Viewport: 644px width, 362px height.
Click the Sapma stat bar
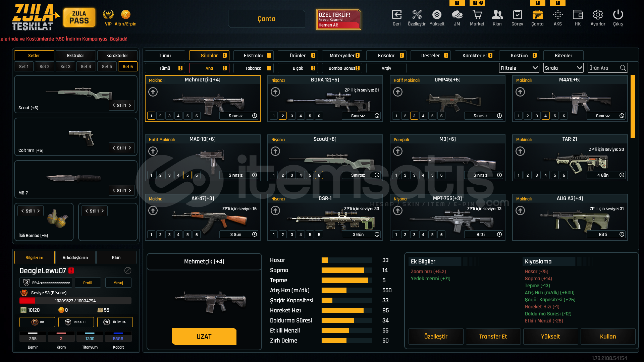click(x=346, y=270)
